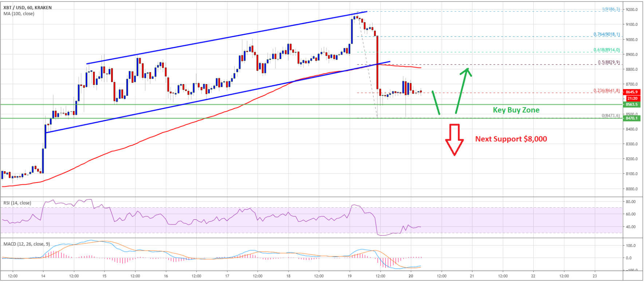The image size is (644, 282).
Task: Click 60.00 on the RSI scale
Action: 631,214
